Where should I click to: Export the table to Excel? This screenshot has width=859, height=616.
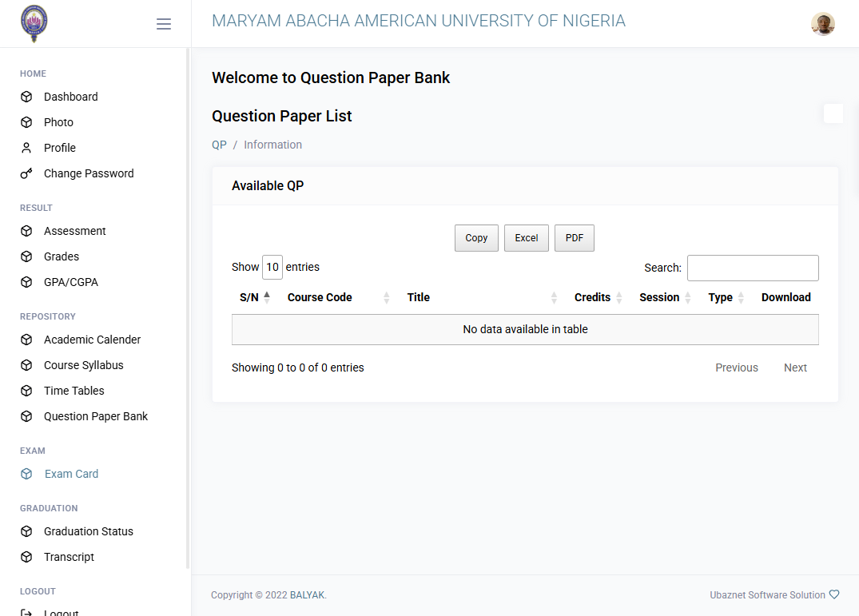coord(527,238)
